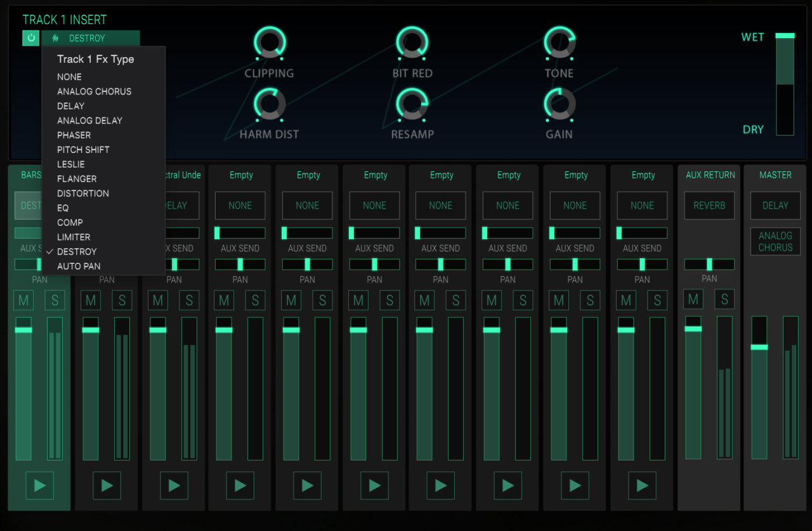Solo the BARS track

pyautogui.click(x=55, y=300)
